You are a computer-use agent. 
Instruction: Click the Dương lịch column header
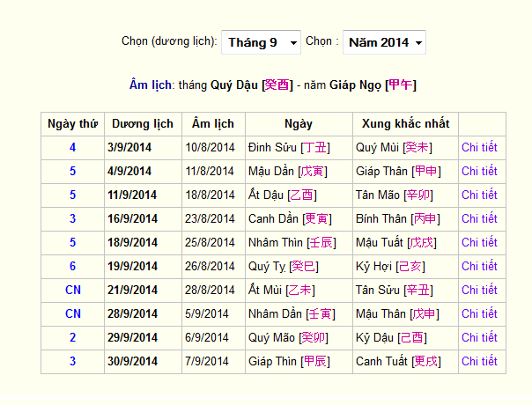click(x=143, y=124)
